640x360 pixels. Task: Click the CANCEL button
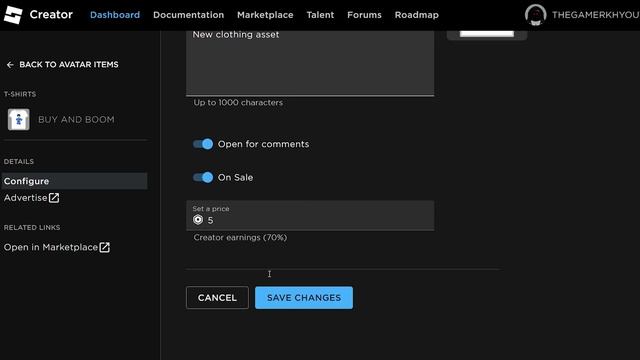217,298
